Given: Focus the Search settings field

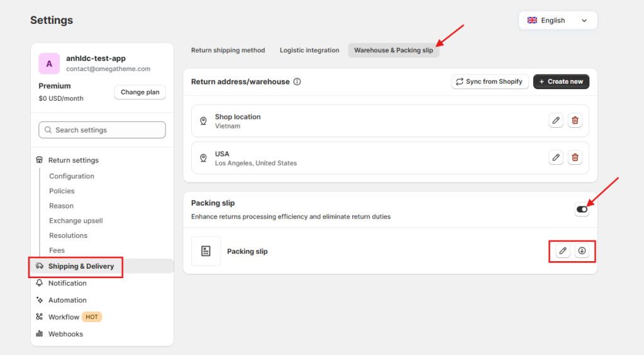Looking at the screenshot, I should pos(103,130).
